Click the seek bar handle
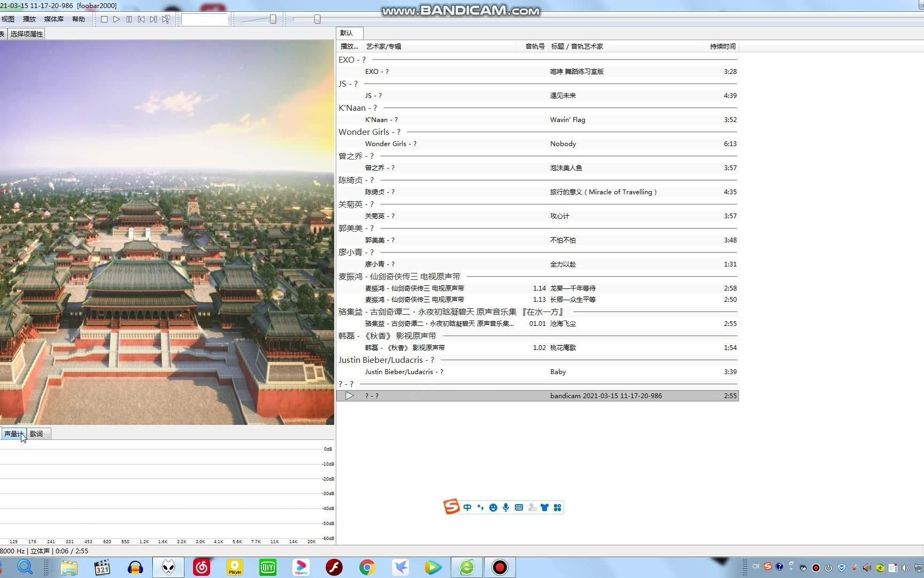Screen dimensions: 924x578 click(x=317, y=19)
